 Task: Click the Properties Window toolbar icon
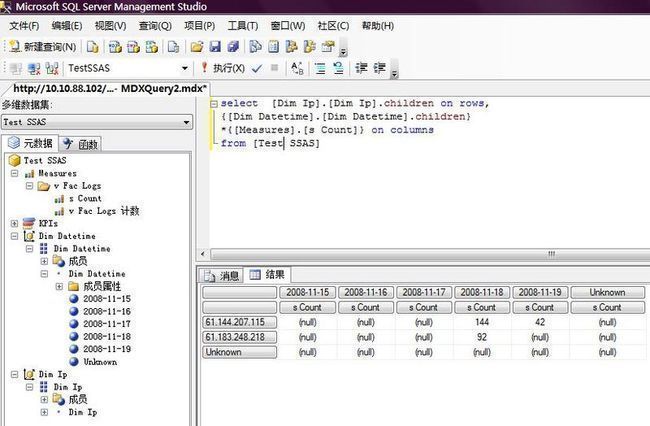328,47
